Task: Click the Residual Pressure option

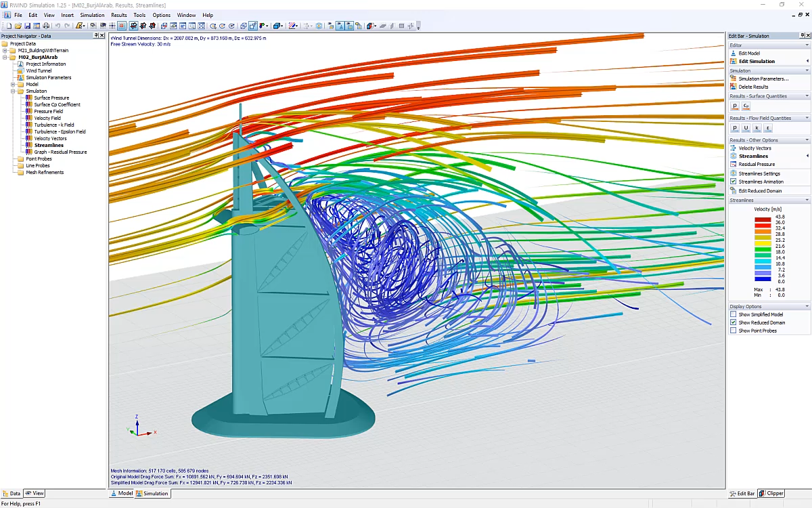Action: click(x=756, y=165)
